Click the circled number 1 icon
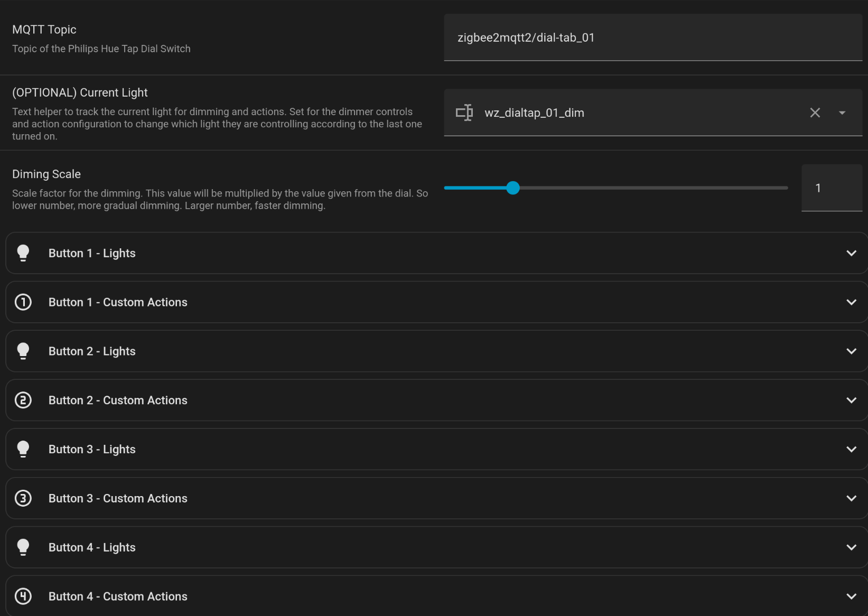The width and height of the screenshot is (868, 616). pos(23,302)
